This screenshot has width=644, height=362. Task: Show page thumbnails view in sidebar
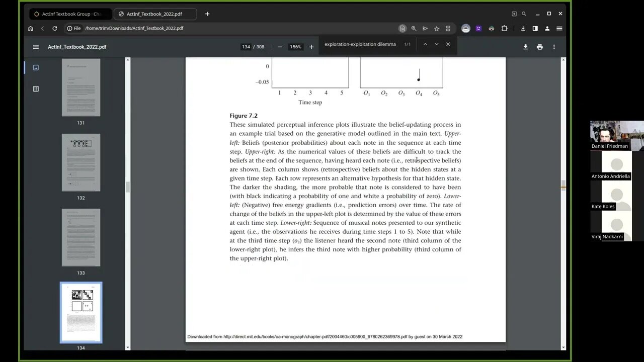point(36,67)
